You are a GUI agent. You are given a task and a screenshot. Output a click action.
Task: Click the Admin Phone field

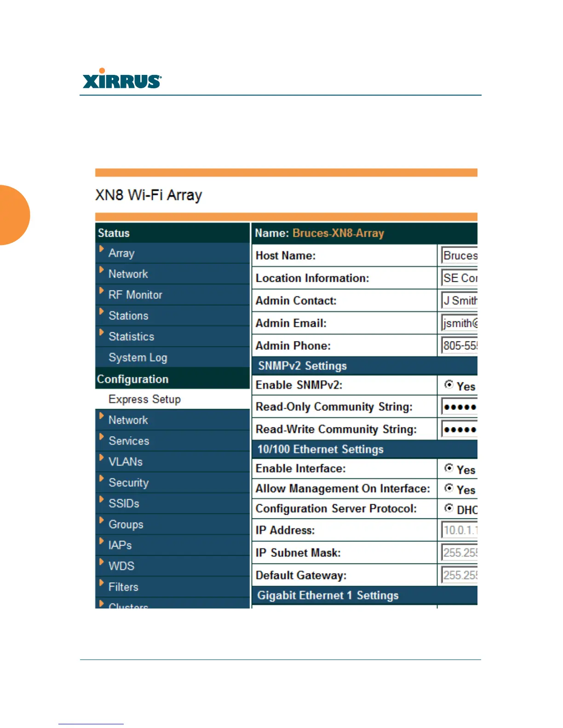click(459, 346)
